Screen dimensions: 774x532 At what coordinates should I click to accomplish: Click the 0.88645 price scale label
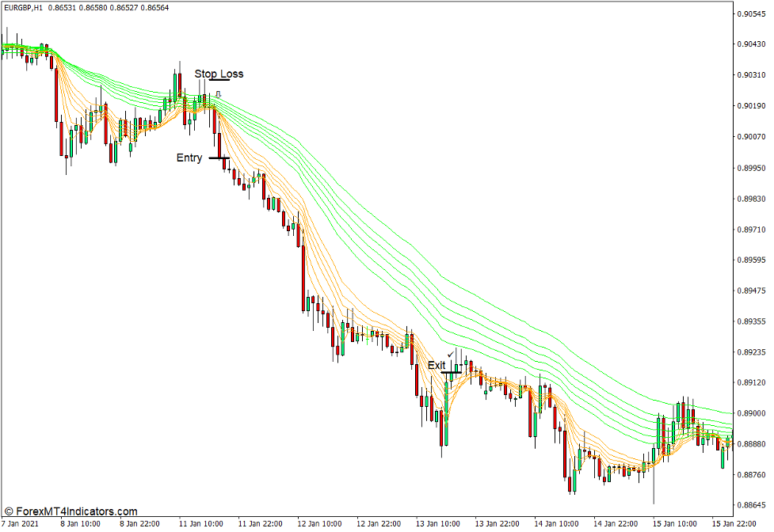point(753,504)
